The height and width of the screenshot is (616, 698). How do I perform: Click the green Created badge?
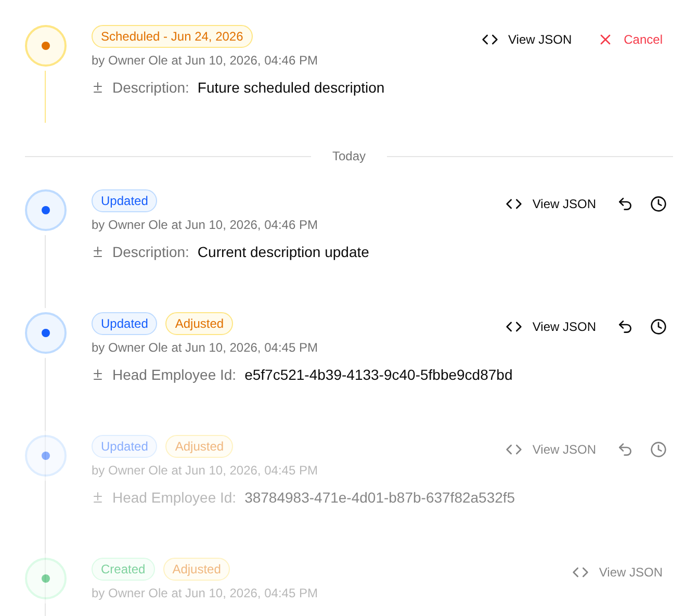click(123, 569)
